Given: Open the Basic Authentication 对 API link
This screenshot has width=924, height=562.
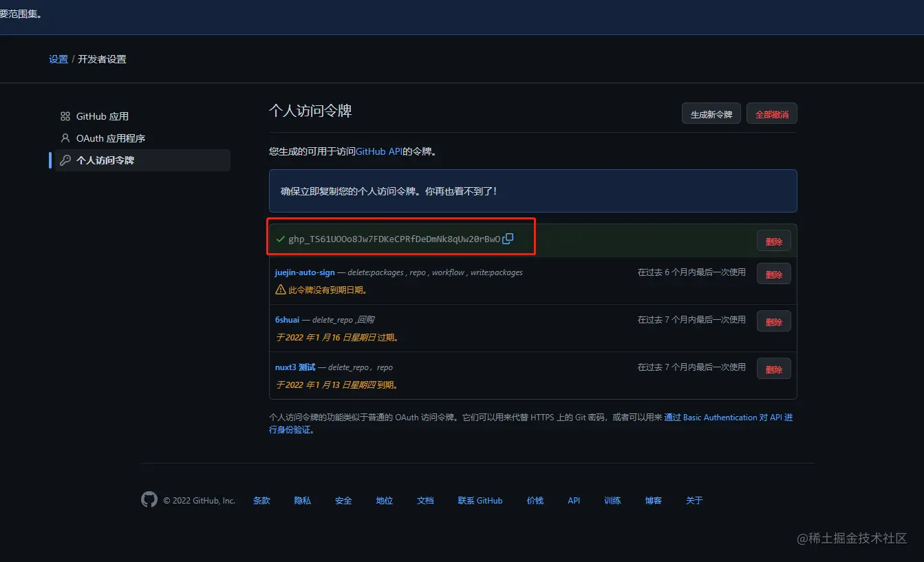Looking at the screenshot, I should [728, 418].
